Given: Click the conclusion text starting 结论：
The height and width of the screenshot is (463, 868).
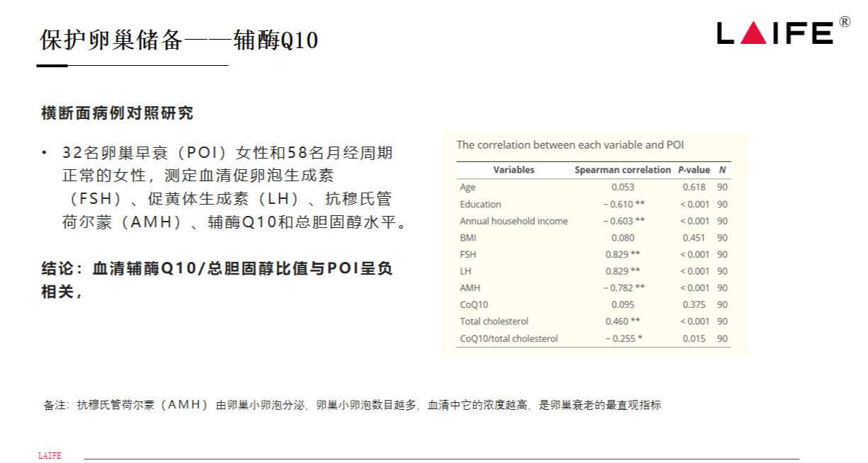Looking at the screenshot, I should tap(217, 268).
